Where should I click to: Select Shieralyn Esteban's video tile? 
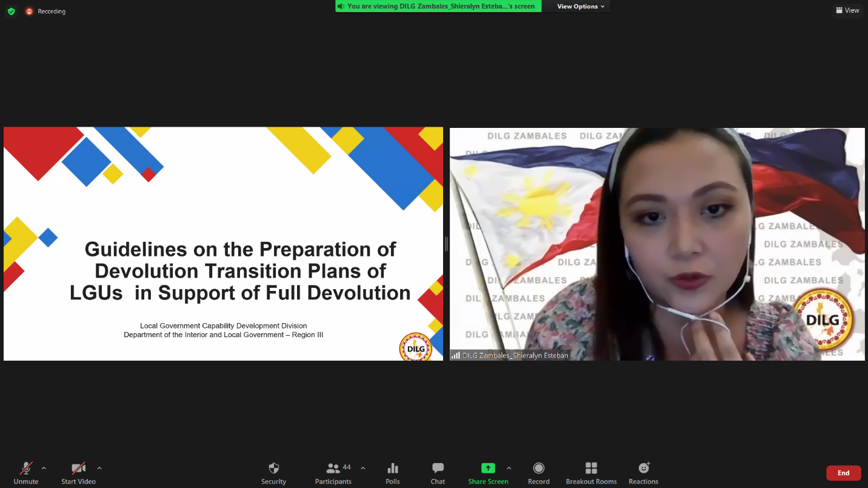tap(657, 244)
